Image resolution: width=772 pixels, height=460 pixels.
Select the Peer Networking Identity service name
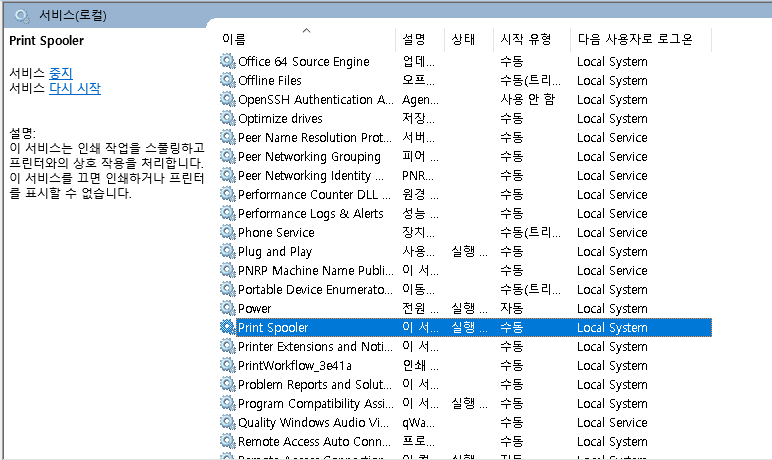(311, 175)
